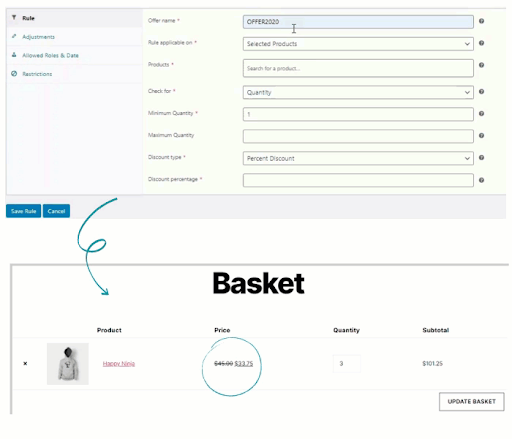Click help icon next to Minimum Quantity
512x439 pixels.
[481, 114]
